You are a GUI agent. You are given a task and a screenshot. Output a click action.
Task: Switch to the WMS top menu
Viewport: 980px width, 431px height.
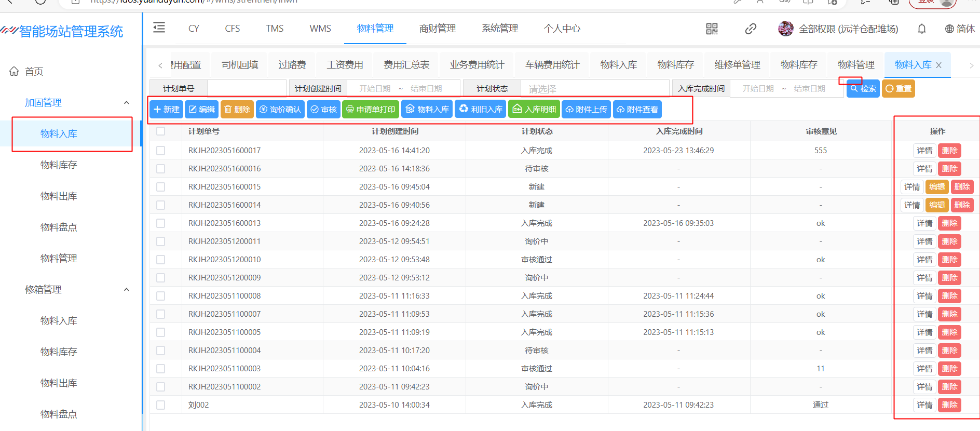[x=320, y=29]
